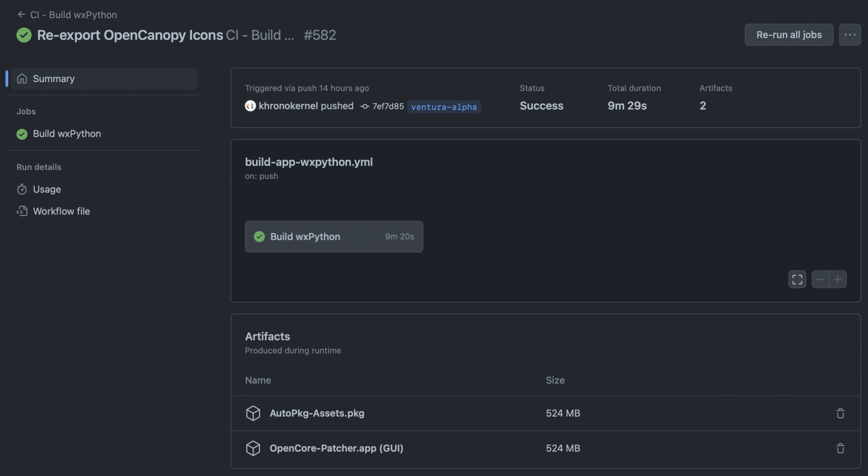868x476 pixels.
Task: Click the 524 MB size of AutoPkg-Assets.pkg
Action: pyautogui.click(x=563, y=413)
